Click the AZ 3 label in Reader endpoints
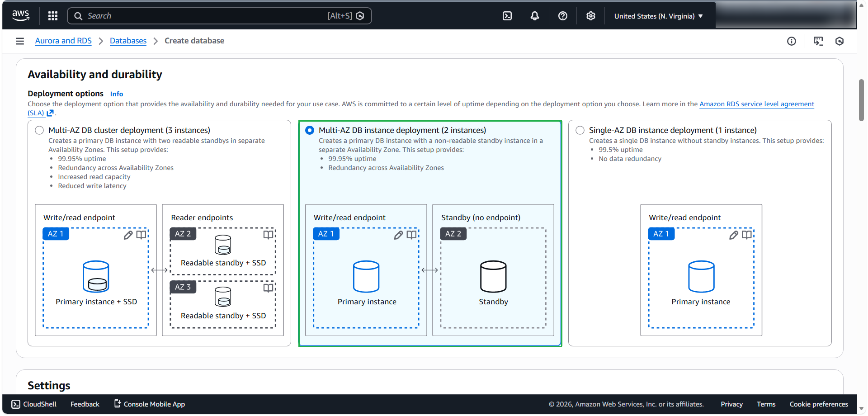 (x=183, y=287)
